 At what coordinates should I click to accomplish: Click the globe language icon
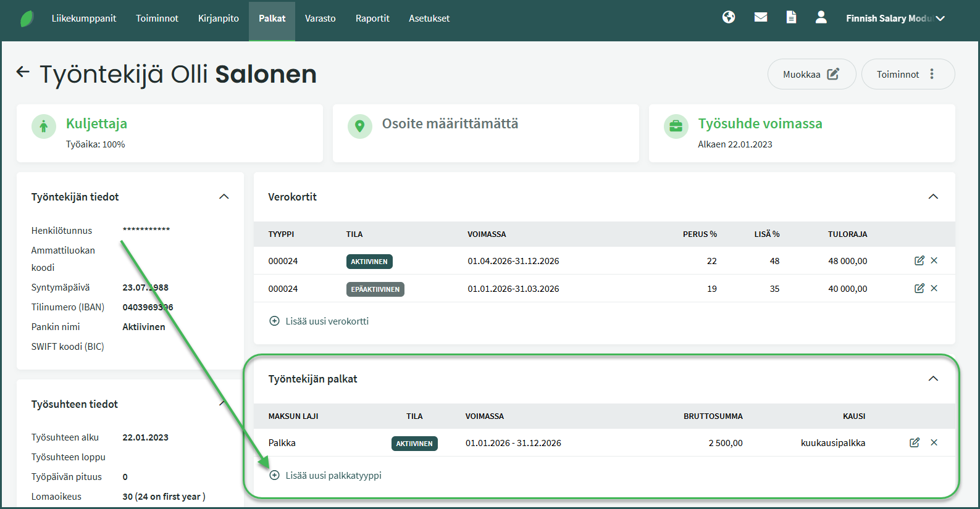point(729,17)
